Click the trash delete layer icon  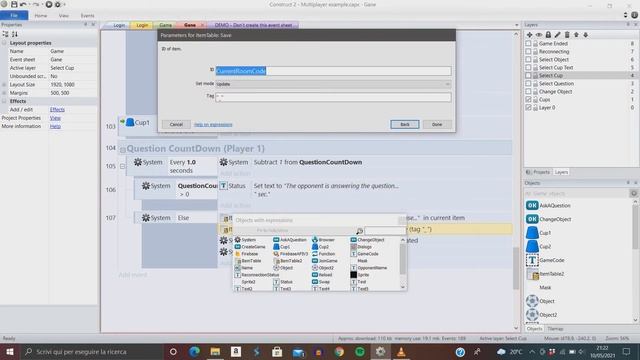pyautogui.click(x=567, y=35)
